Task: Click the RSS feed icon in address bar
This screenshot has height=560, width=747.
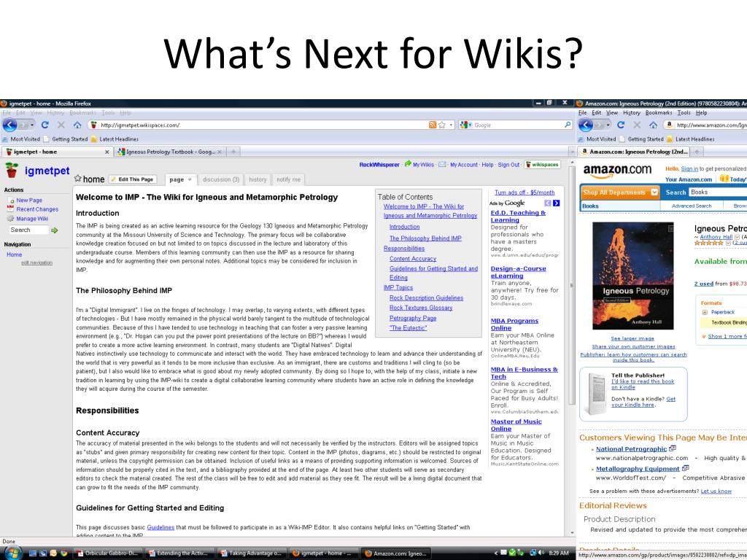Action: [x=433, y=125]
